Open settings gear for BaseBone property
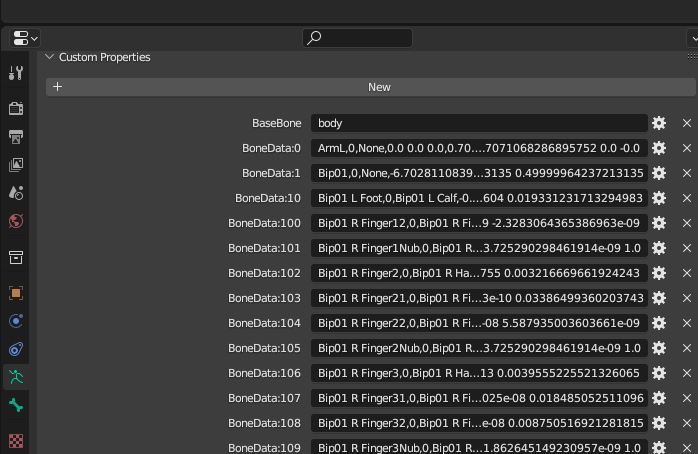Screen dimensions: 698x454 tap(659, 123)
